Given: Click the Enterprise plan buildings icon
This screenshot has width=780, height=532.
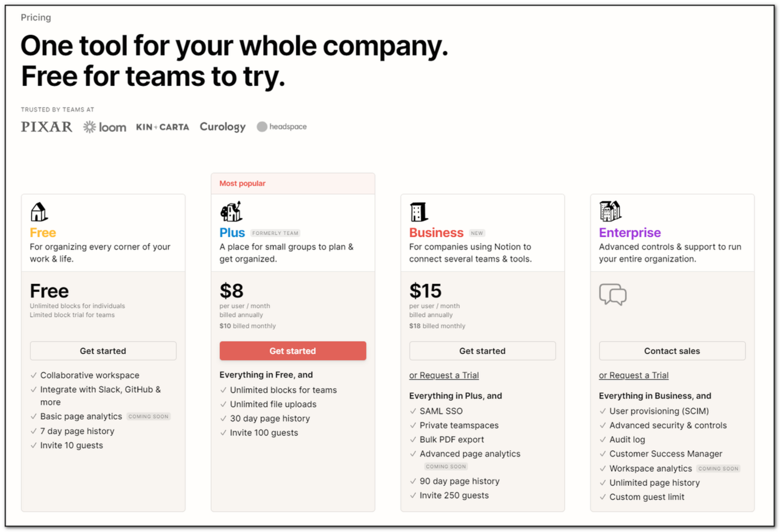Looking at the screenshot, I should pyautogui.click(x=610, y=211).
